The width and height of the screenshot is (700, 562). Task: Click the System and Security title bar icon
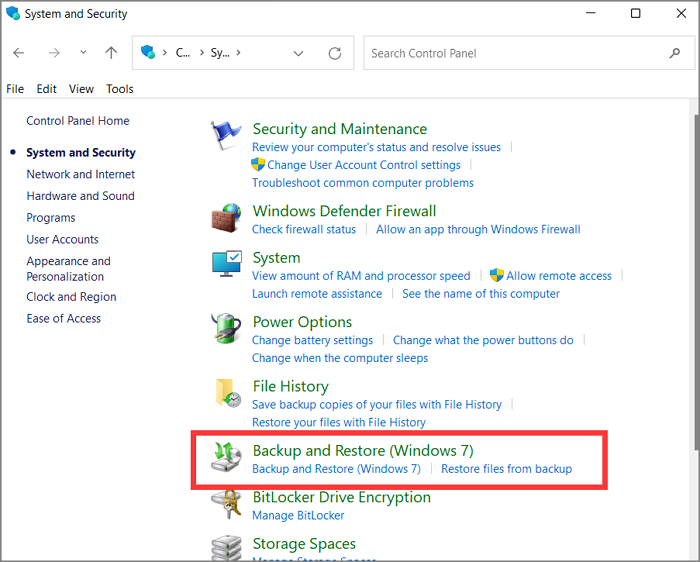pyautogui.click(x=13, y=13)
